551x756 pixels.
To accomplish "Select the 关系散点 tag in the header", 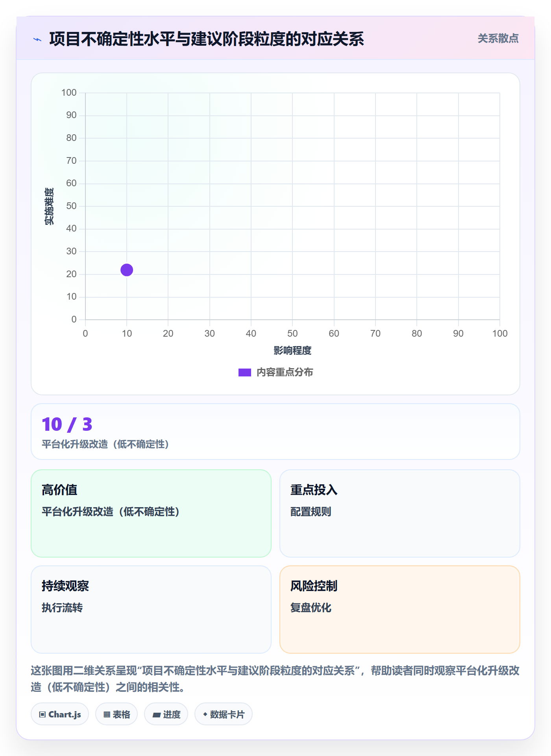I will point(498,39).
